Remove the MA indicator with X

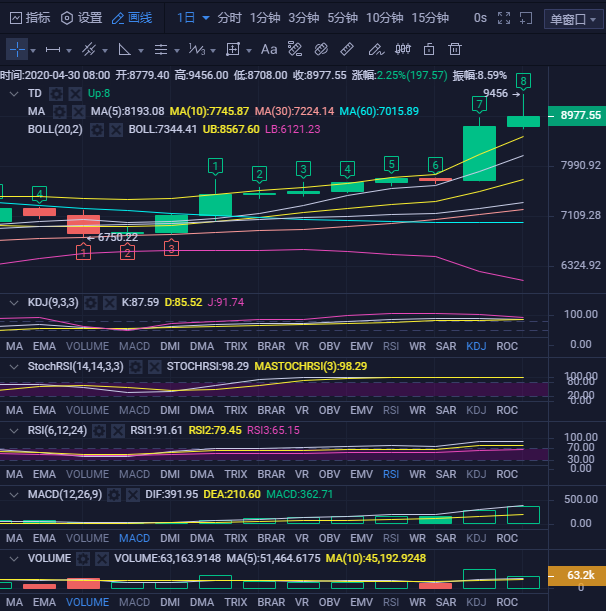tap(78, 111)
